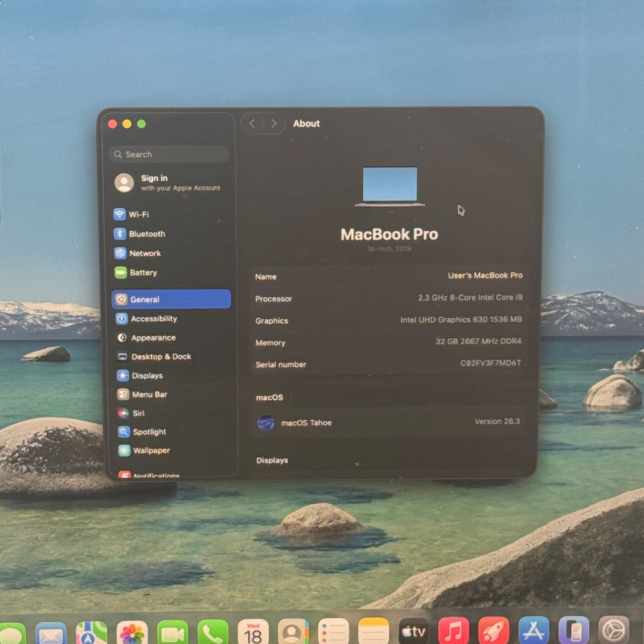Open the Bluetooth settings pane
644x644 pixels.
146,234
